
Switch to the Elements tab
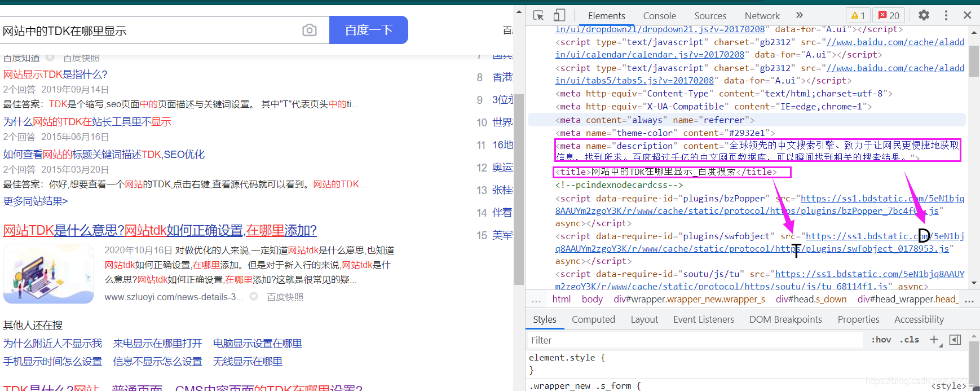coord(606,16)
